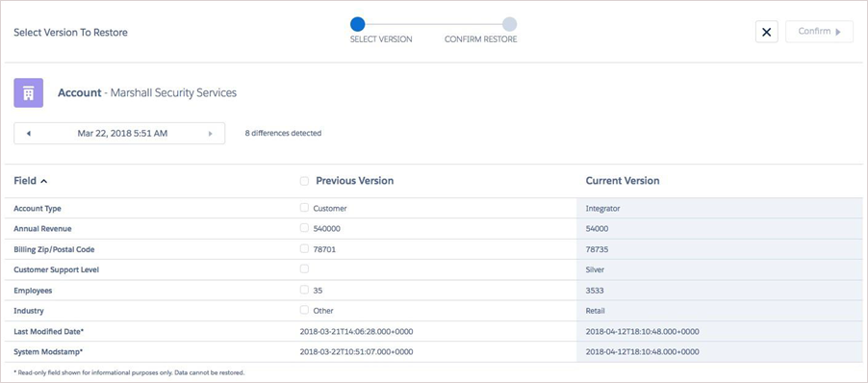Click previous timestamp 2018-03-21T14:06:28.000+0000

(x=356, y=332)
